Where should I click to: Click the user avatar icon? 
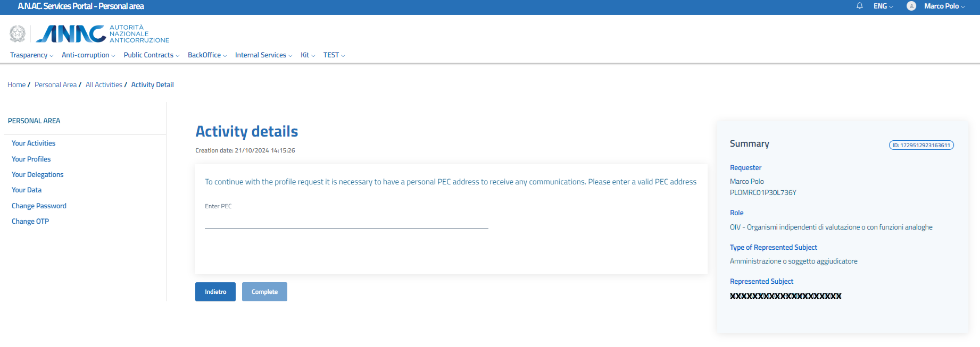click(x=911, y=6)
